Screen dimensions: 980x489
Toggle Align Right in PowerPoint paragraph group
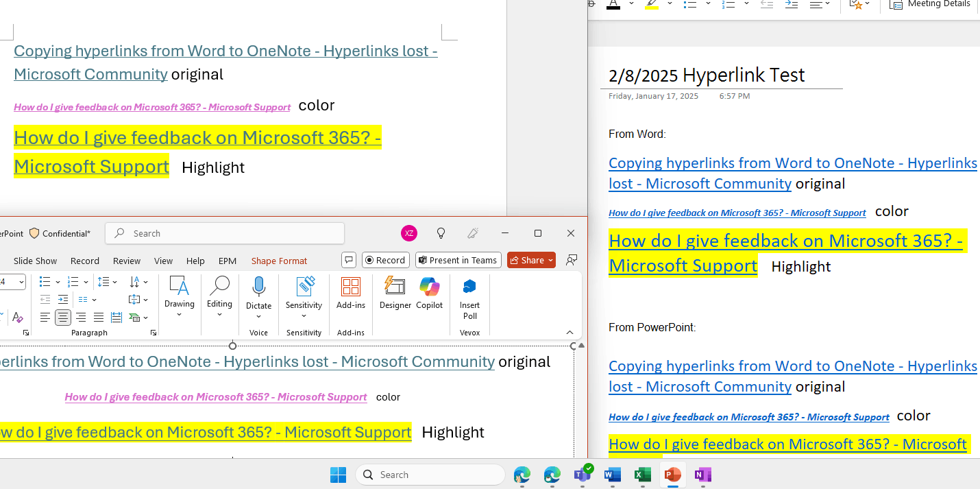click(x=81, y=318)
